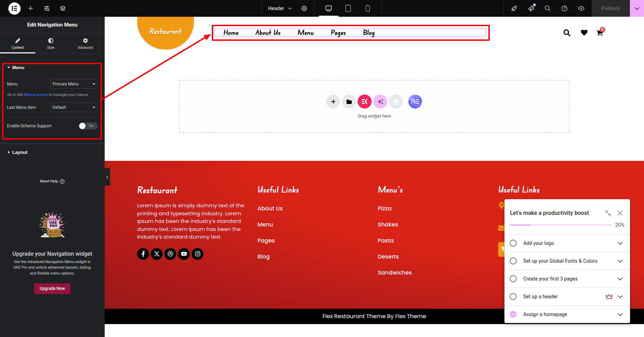The height and width of the screenshot is (337, 644).
Task: Open Site Settings sliders icon
Action: tap(47, 8)
